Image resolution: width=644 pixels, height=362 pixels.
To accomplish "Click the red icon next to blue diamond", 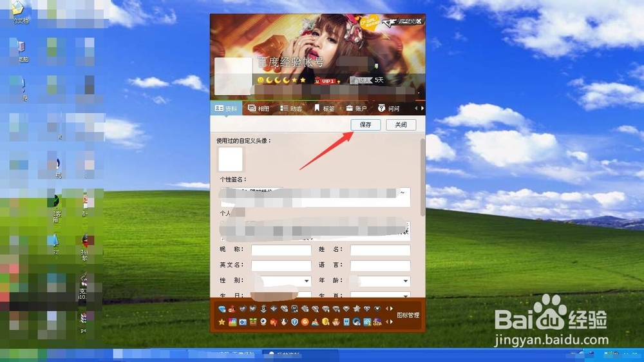I will tap(232, 309).
